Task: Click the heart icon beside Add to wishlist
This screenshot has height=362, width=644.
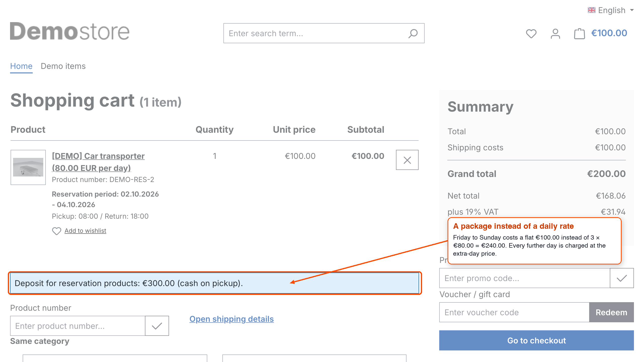Action: click(57, 231)
